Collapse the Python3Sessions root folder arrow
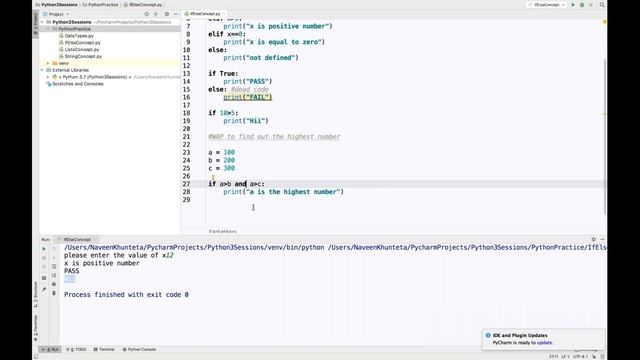This screenshot has width=640, height=360. click(42, 22)
